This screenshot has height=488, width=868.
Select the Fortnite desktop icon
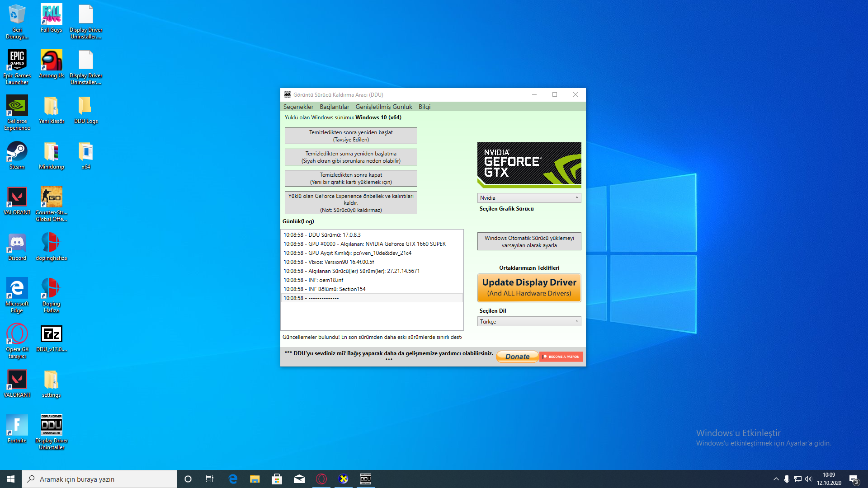(17, 429)
